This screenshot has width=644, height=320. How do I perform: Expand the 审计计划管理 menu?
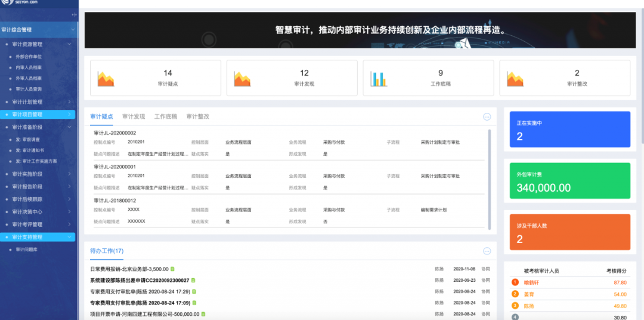[x=69, y=102]
